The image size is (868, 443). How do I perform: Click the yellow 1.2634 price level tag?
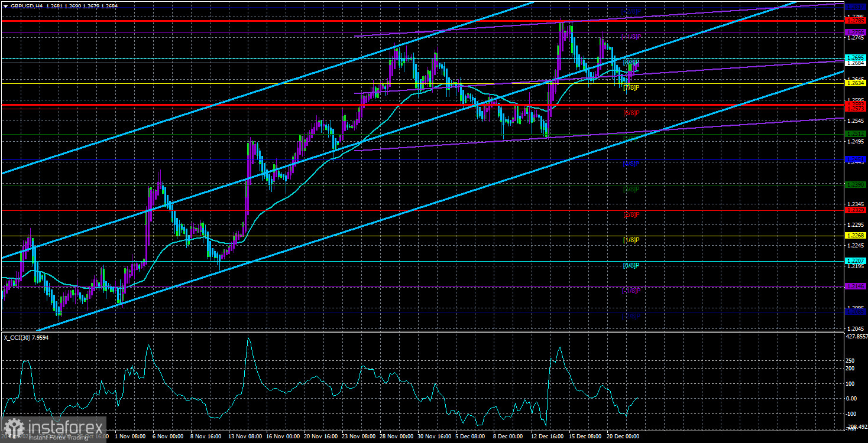pyautogui.click(x=856, y=83)
